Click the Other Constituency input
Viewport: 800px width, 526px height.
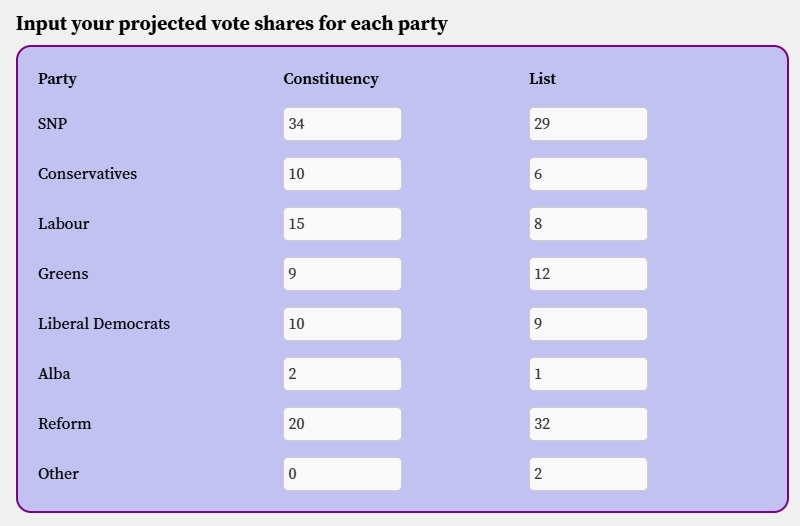pos(342,474)
